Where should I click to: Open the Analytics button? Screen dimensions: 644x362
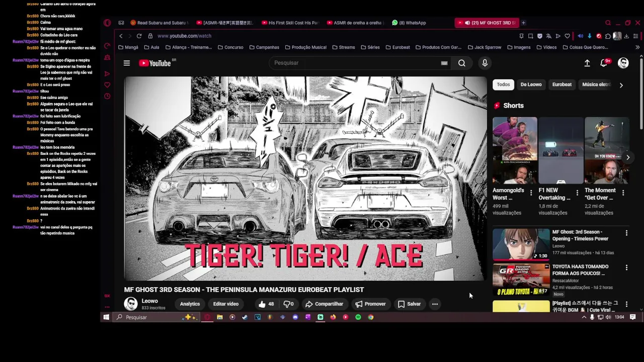click(x=190, y=304)
